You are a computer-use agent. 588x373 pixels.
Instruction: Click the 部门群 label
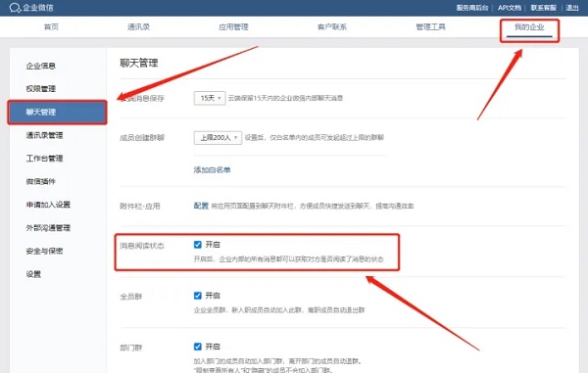click(x=131, y=348)
